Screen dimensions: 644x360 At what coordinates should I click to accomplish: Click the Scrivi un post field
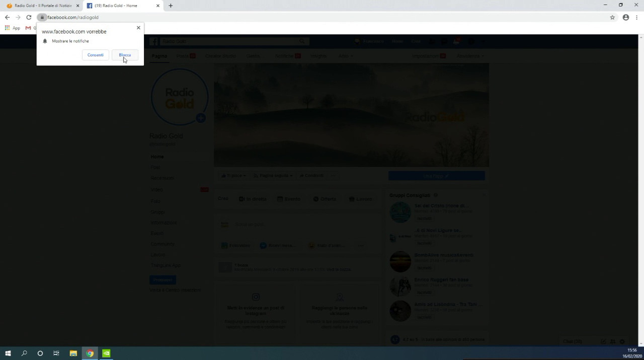(299, 225)
